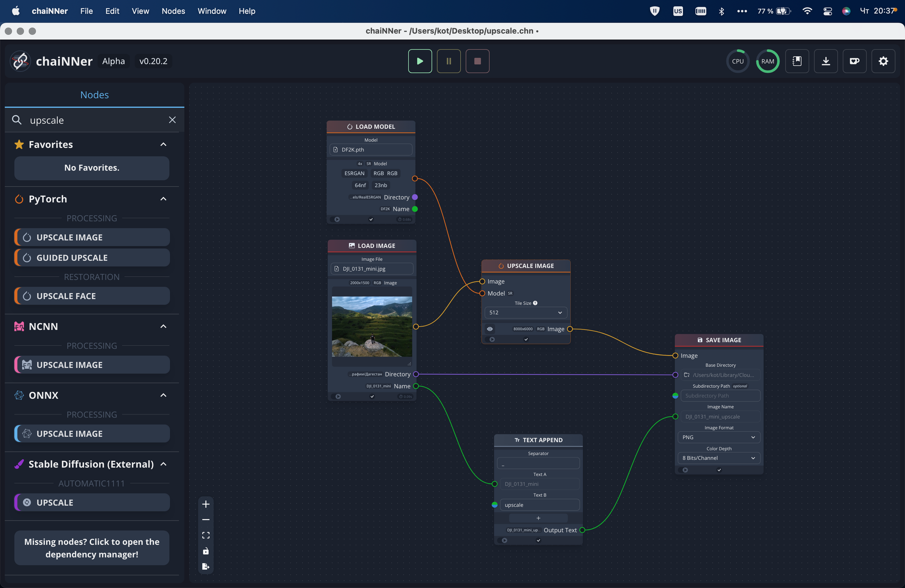
Task: Open the node documentation icon
Action: tap(797, 61)
